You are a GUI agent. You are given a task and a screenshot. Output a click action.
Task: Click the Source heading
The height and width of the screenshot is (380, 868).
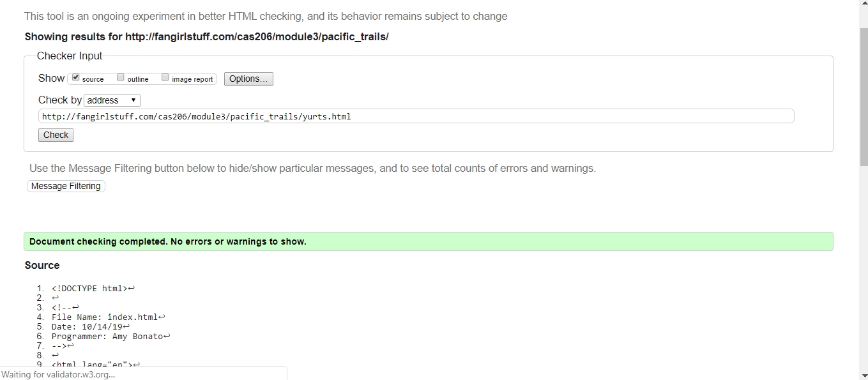point(42,265)
